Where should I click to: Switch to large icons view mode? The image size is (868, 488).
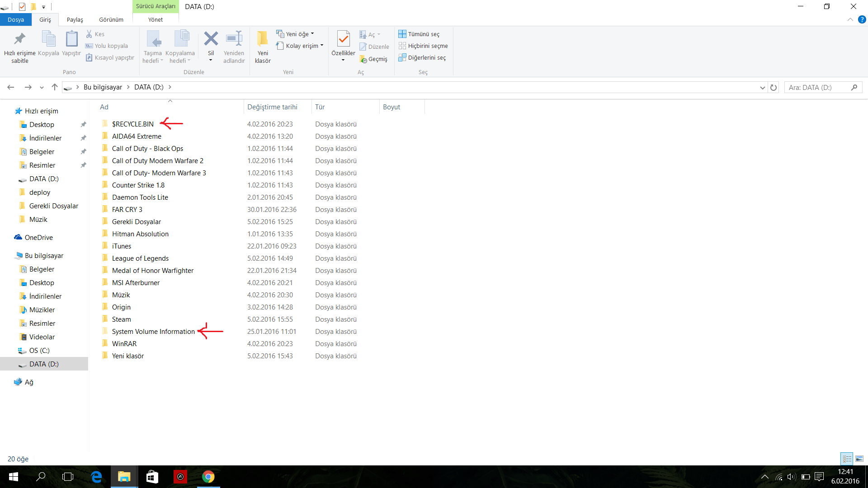click(x=859, y=459)
